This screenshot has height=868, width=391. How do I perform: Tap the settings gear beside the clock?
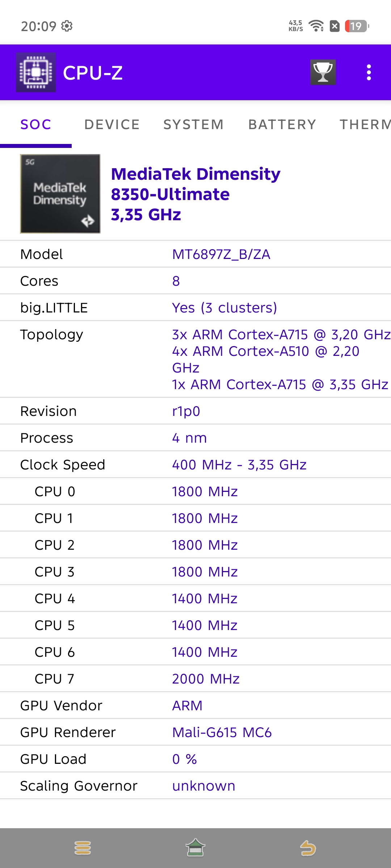click(x=67, y=26)
